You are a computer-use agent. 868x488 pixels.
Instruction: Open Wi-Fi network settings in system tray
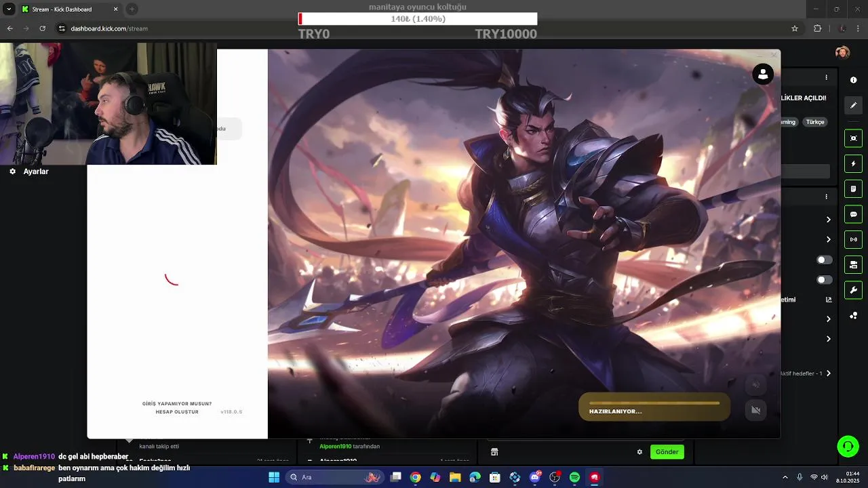[x=814, y=477]
